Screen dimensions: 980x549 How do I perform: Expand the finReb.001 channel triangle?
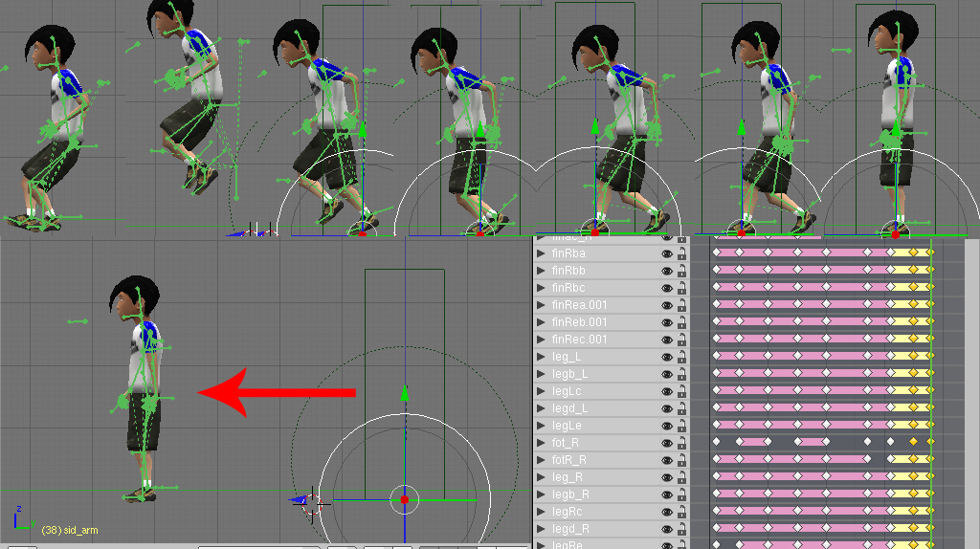[x=541, y=322]
